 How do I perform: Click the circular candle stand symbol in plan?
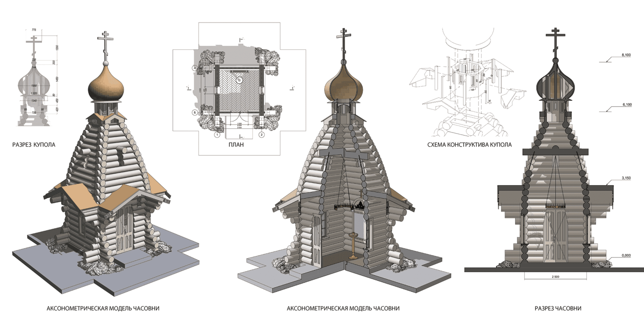(x=240, y=80)
